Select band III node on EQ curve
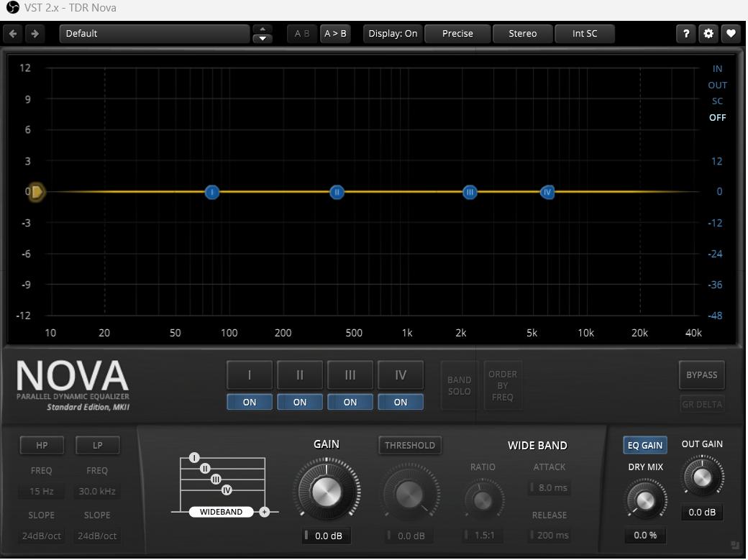This screenshot has width=748, height=560. tap(470, 192)
